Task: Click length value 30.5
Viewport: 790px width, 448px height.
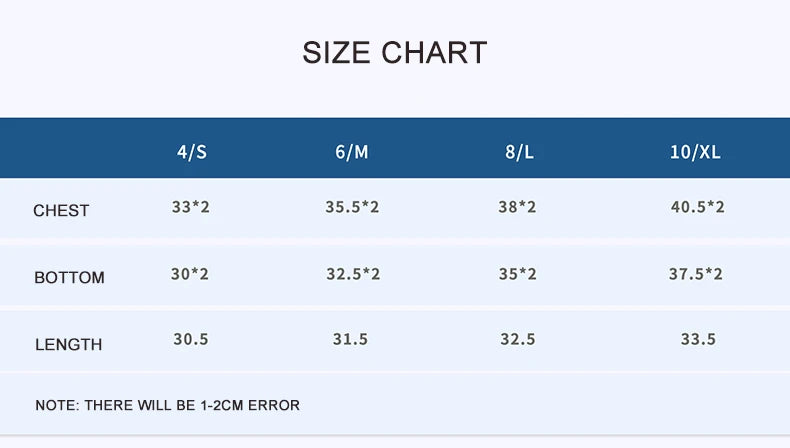Action: click(x=190, y=340)
